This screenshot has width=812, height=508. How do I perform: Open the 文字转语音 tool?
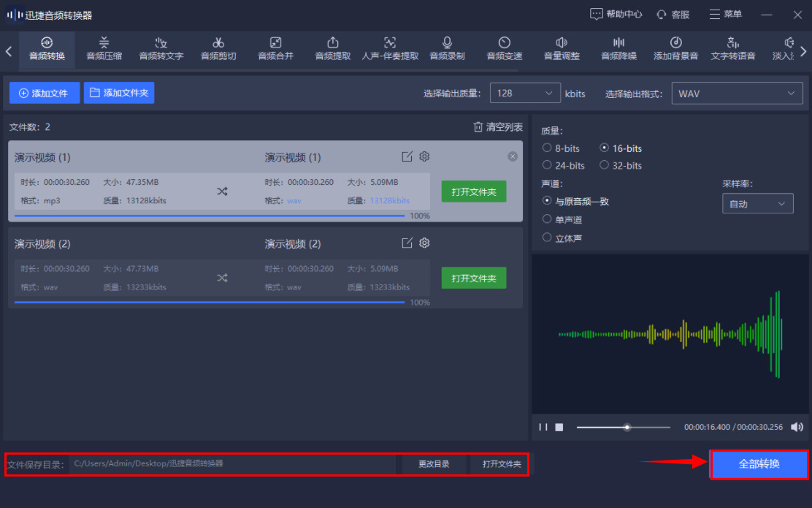[x=732, y=49]
